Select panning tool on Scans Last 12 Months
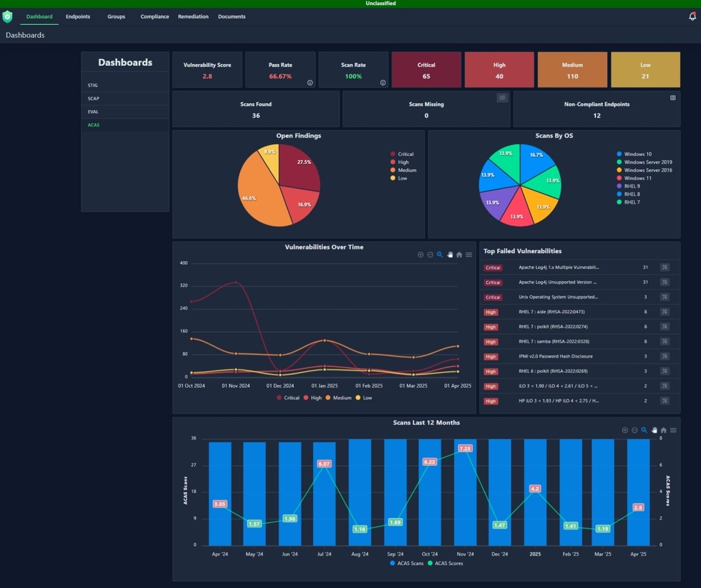Image resolution: width=701 pixels, height=588 pixels. (654, 430)
